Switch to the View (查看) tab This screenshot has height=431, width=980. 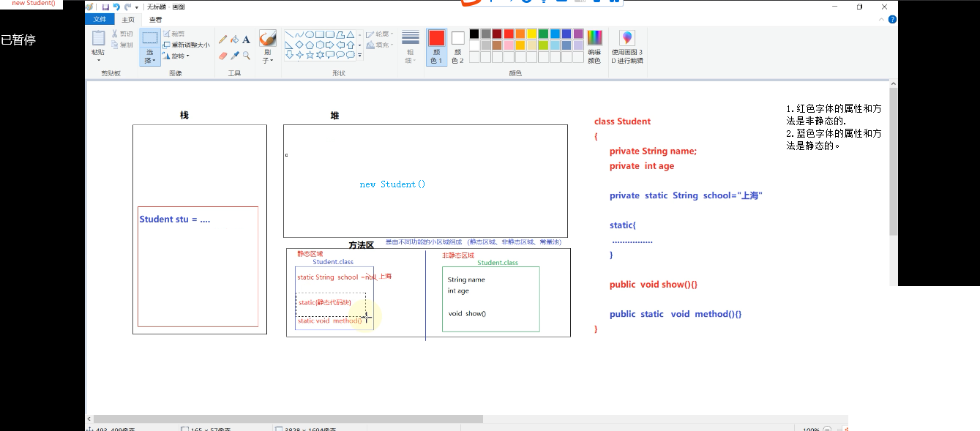click(x=155, y=20)
